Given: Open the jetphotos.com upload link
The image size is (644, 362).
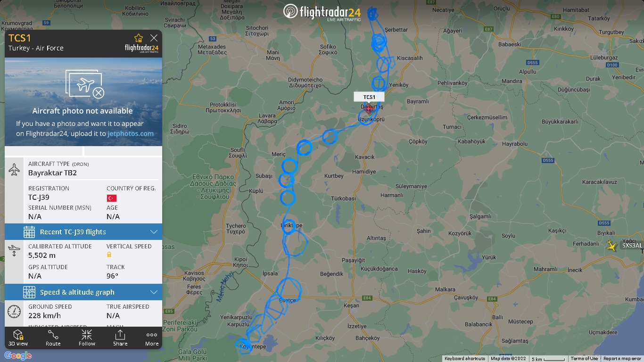Looking at the screenshot, I should point(131,133).
